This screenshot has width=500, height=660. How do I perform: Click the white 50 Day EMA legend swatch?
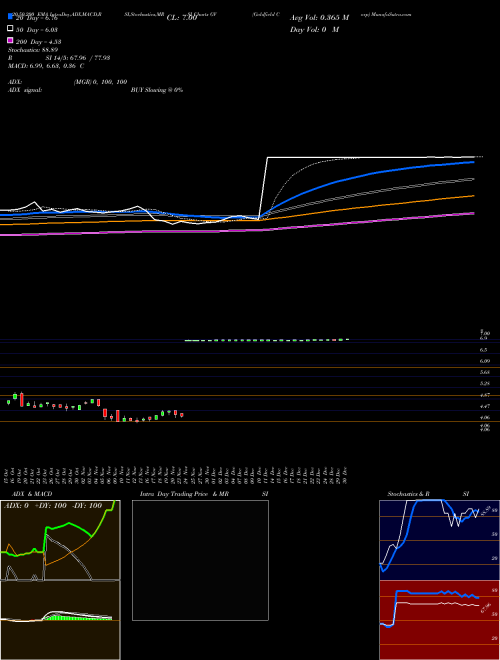10,29
